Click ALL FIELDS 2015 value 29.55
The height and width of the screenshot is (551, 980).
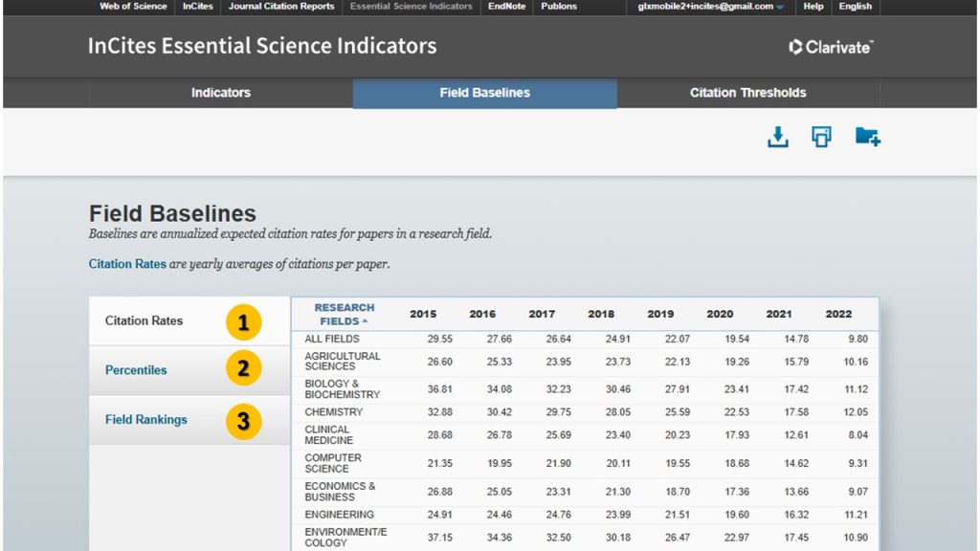440,339
